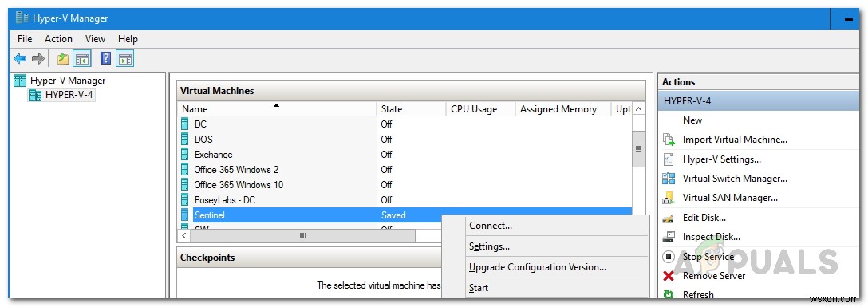Click the VM list vertical scrollbar thumb

(x=638, y=149)
